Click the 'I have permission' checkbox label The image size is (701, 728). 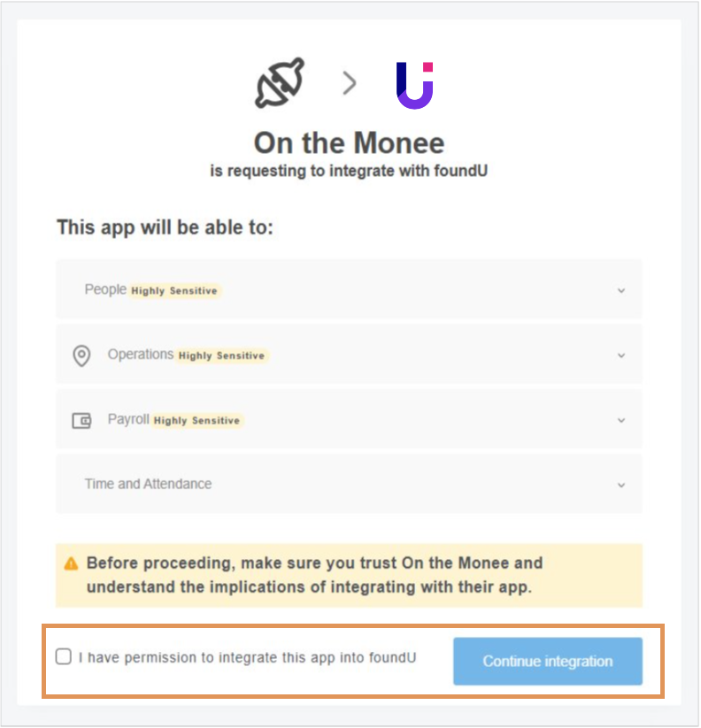pos(247,657)
